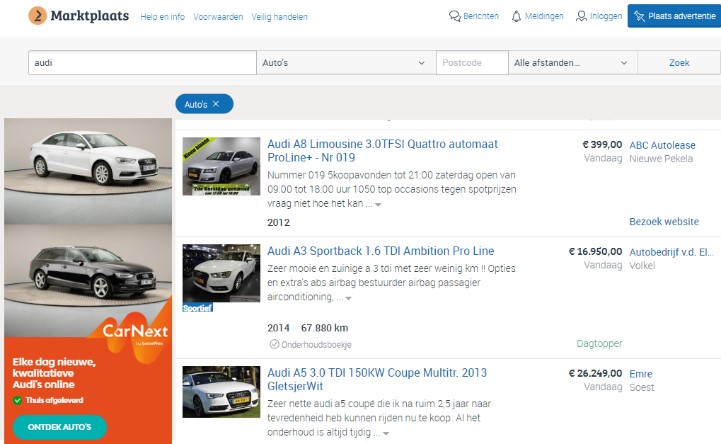This screenshot has height=444, width=721.
Task: Click Inloggen to sign in
Action: [606, 16]
